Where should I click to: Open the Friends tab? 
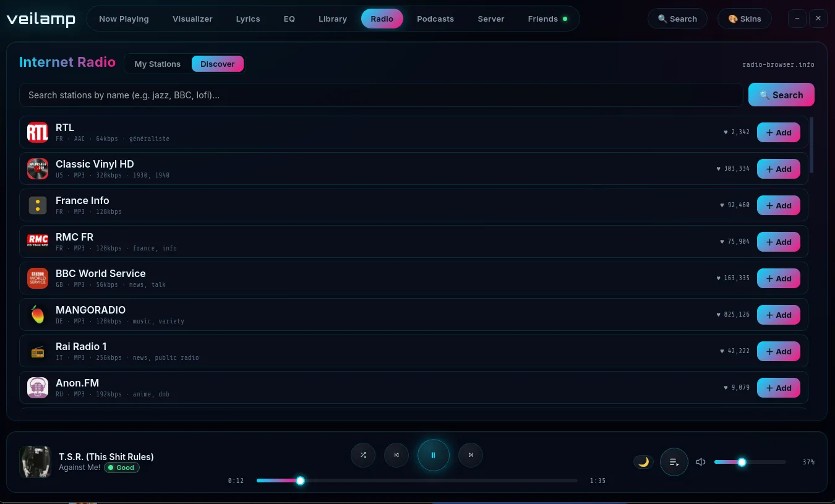[x=547, y=19]
